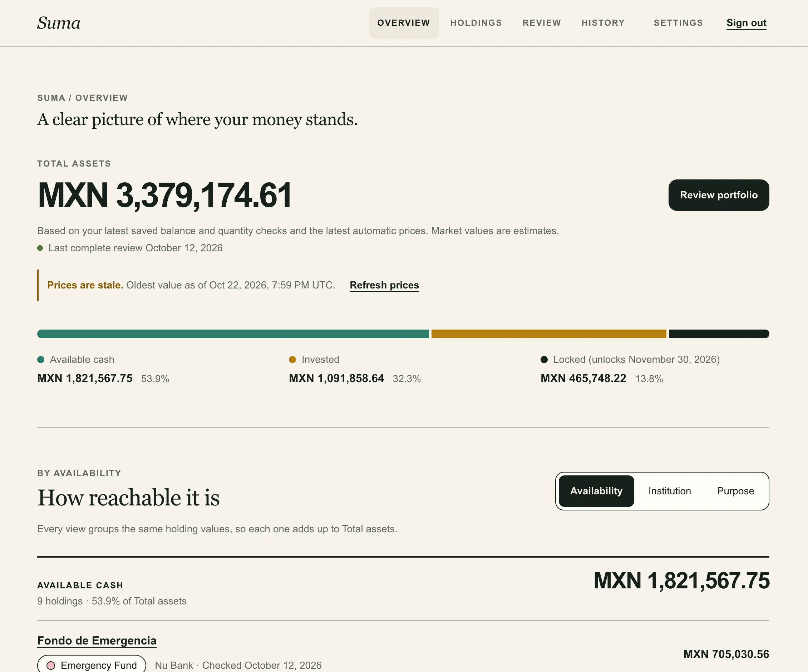Open the History nav tab
808x672 pixels.
603,23
